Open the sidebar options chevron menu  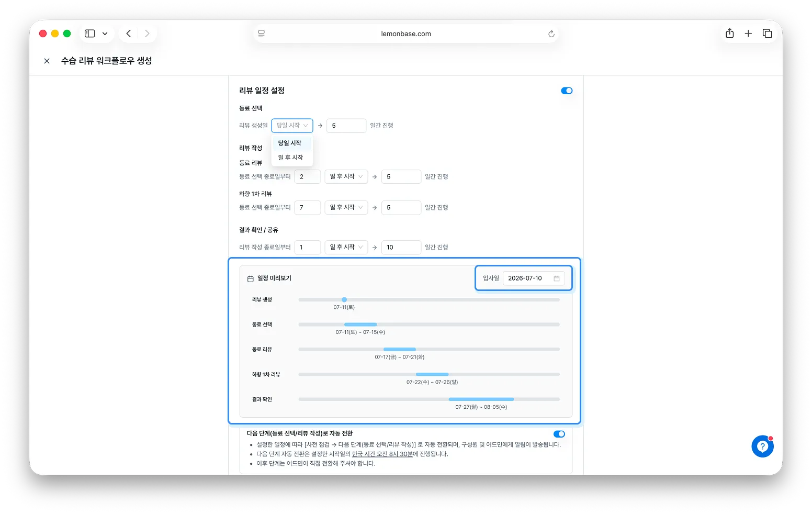(x=105, y=33)
